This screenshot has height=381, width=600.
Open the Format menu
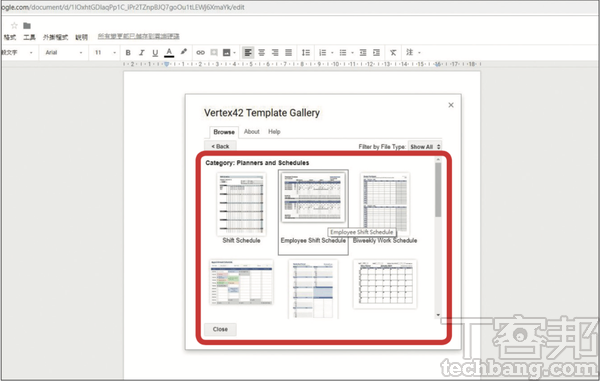pyautogui.click(x=10, y=37)
